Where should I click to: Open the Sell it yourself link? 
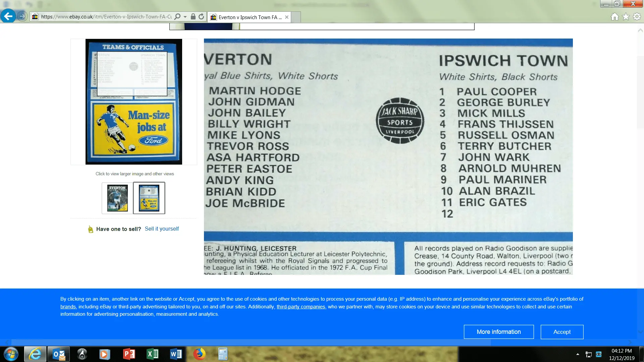(x=162, y=229)
